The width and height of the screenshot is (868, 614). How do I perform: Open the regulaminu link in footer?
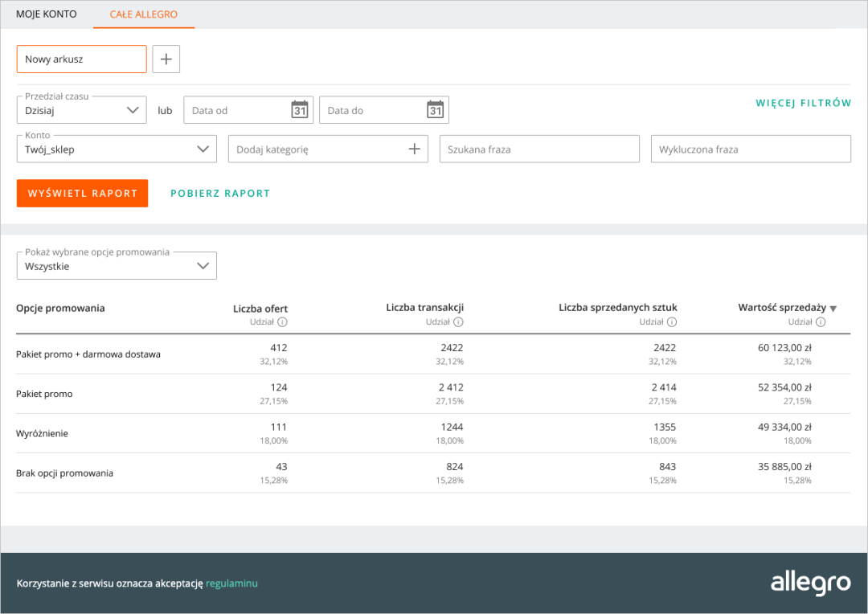tap(231, 583)
